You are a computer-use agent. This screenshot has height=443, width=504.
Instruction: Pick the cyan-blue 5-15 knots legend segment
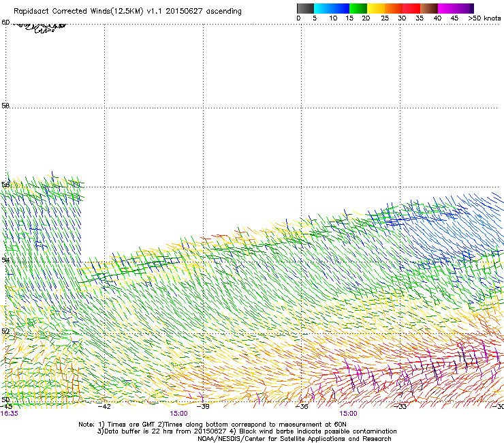click(332, 8)
